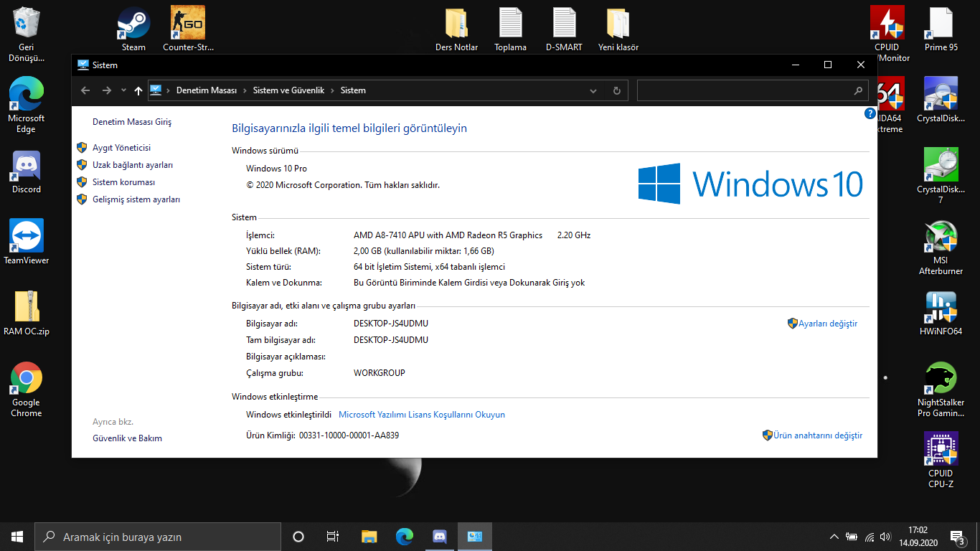Open the recent locations dropdown arrow
Viewport: 980px width, 551px height.
(x=123, y=90)
